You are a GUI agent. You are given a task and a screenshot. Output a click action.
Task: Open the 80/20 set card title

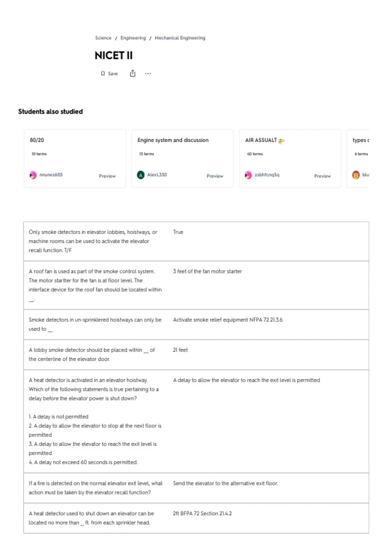click(37, 140)
